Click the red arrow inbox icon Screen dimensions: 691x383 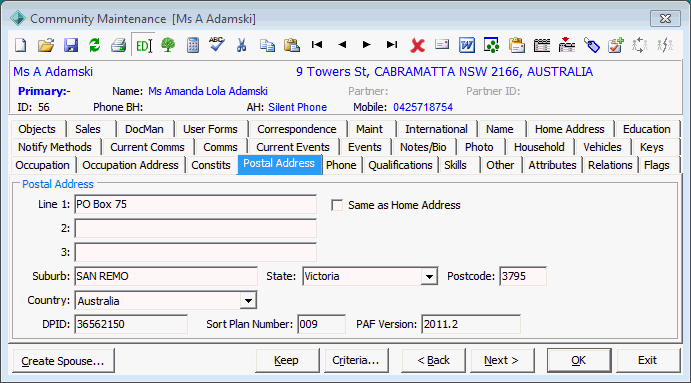[567, 45]
